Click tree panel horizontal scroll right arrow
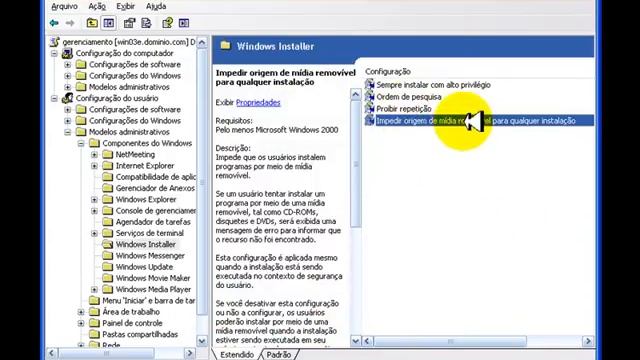 point(190,353)
